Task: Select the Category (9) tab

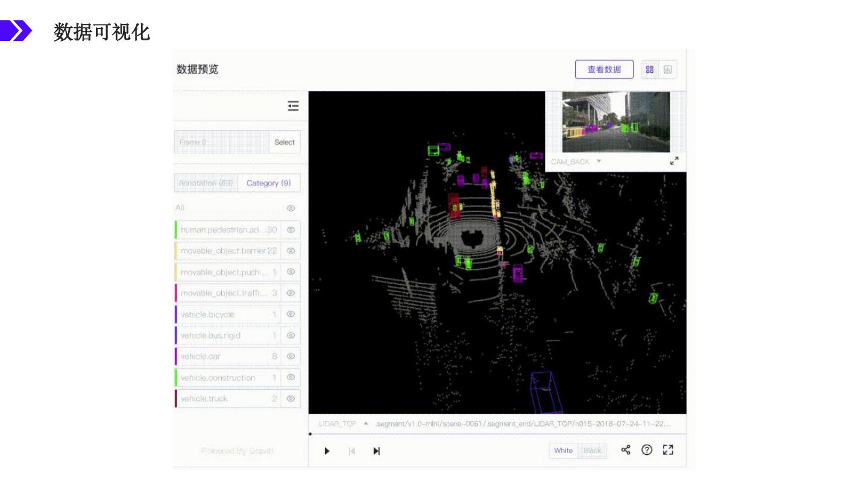Action: [269, 183]
